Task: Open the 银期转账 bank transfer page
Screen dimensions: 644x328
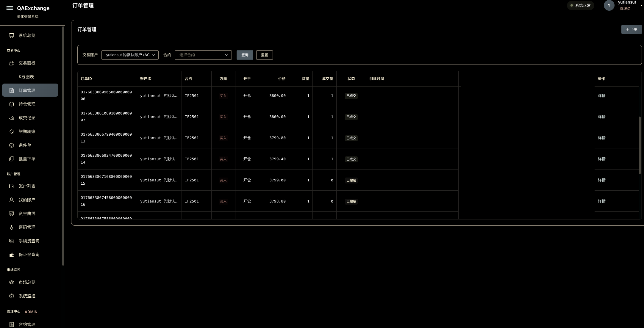Action: pos(27,131)
